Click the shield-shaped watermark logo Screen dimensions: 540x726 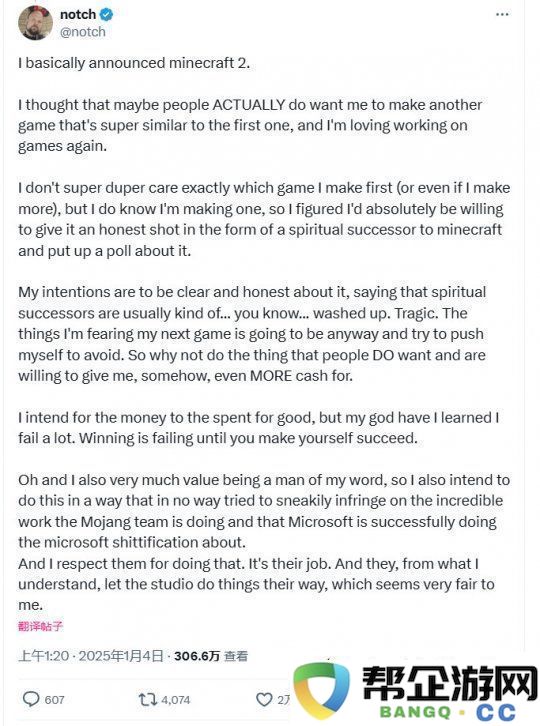click(322, 690)
